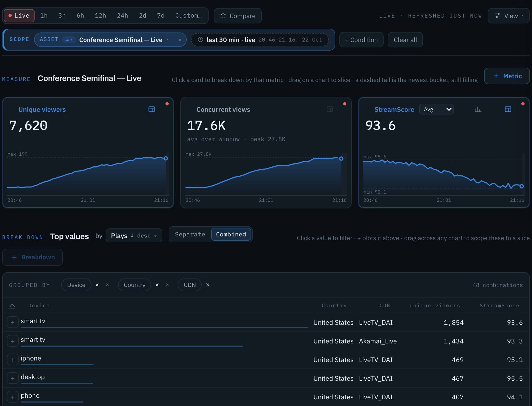Add a new Metric

click(x=507, y=76)
